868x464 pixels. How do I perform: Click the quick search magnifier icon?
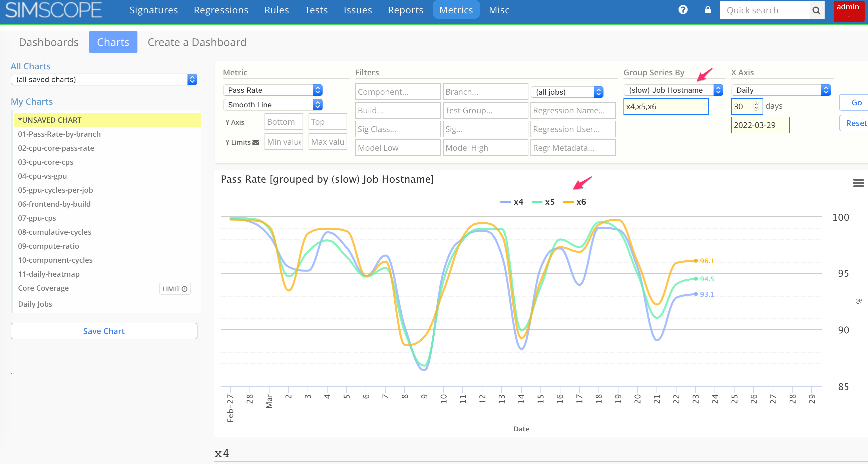tap(817, 10)
